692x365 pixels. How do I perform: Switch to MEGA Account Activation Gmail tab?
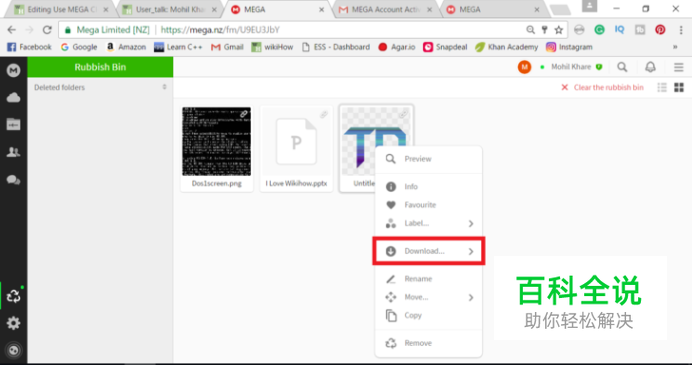[x=385, y=9]
